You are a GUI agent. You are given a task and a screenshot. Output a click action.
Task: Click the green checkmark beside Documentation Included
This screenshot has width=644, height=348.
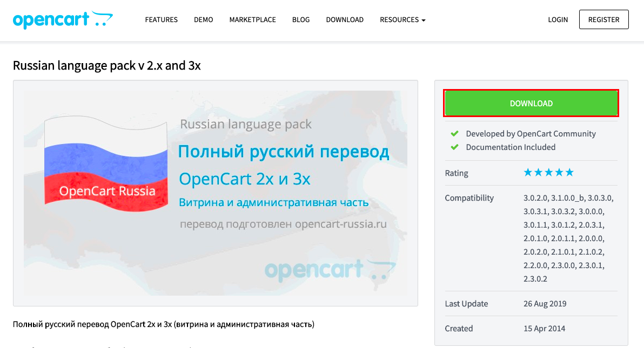[x=455, y=147]
